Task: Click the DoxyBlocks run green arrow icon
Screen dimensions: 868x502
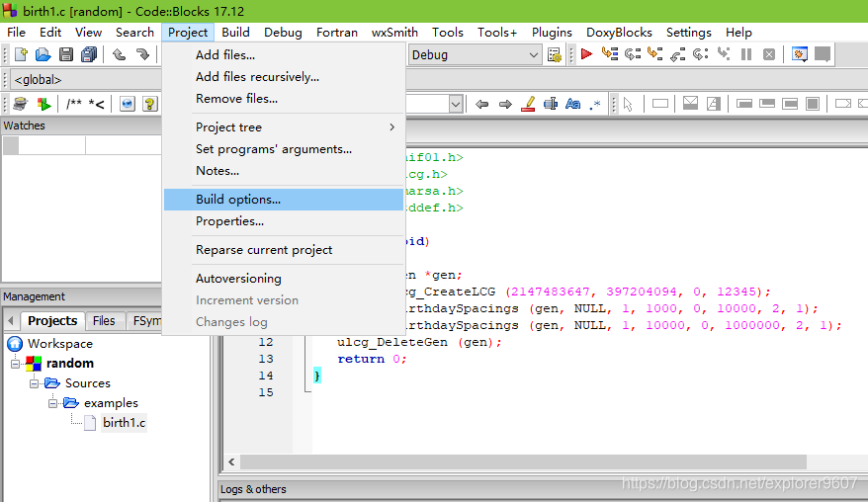Action: (x=43, y=104)
